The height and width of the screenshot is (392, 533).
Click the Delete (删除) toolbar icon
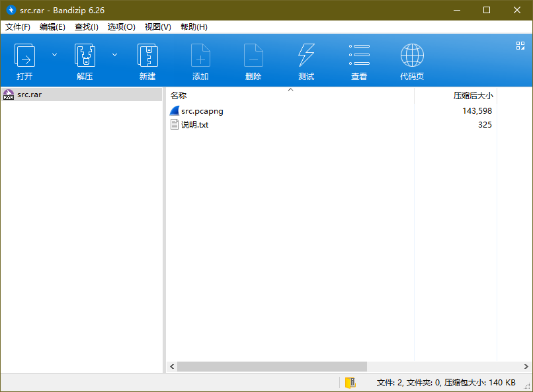click(253, 55)
